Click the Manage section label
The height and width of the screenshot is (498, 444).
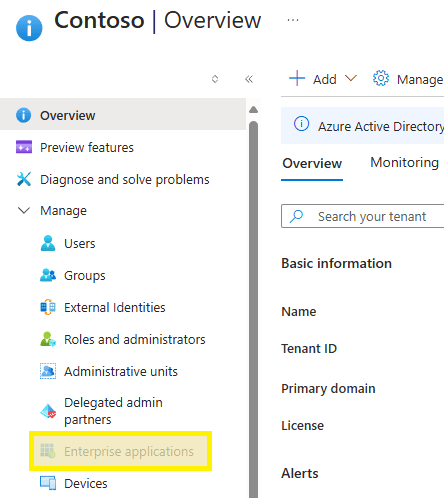tap(63, 211)
